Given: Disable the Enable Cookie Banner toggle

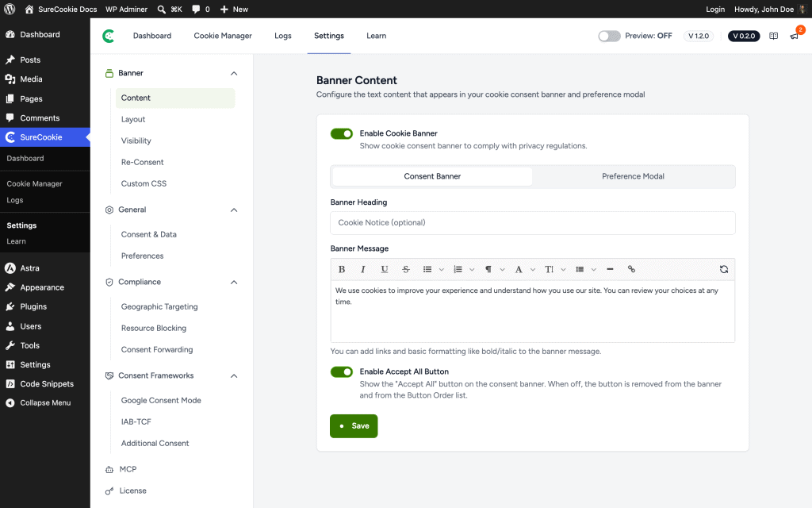Looking at the screenshot, I should (341, 133).
